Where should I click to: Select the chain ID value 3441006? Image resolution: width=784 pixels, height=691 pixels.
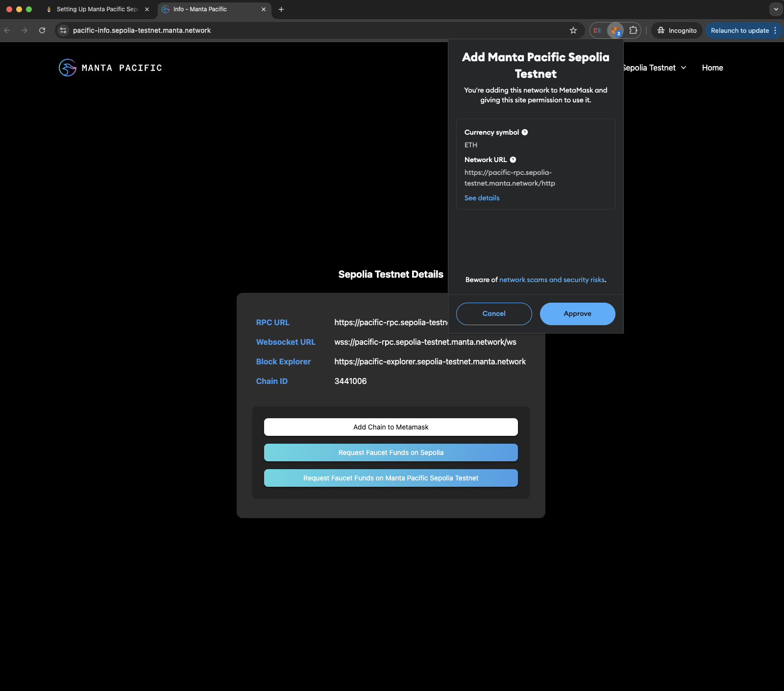(x=350, y=381)
